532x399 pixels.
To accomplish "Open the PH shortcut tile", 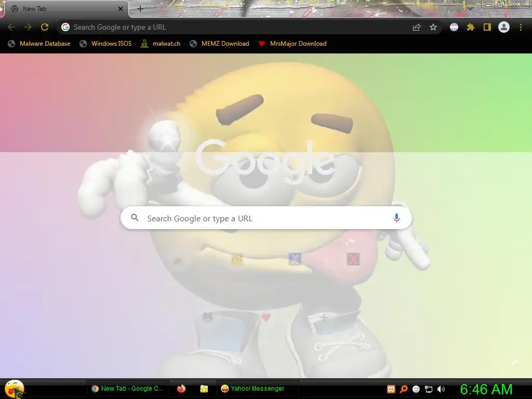I will 237,260.
